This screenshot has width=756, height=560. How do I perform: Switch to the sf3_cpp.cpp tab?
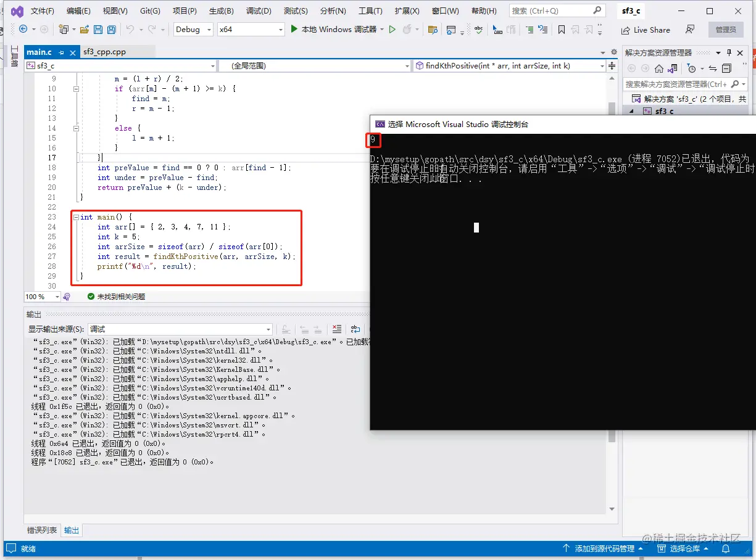(104, 52)
